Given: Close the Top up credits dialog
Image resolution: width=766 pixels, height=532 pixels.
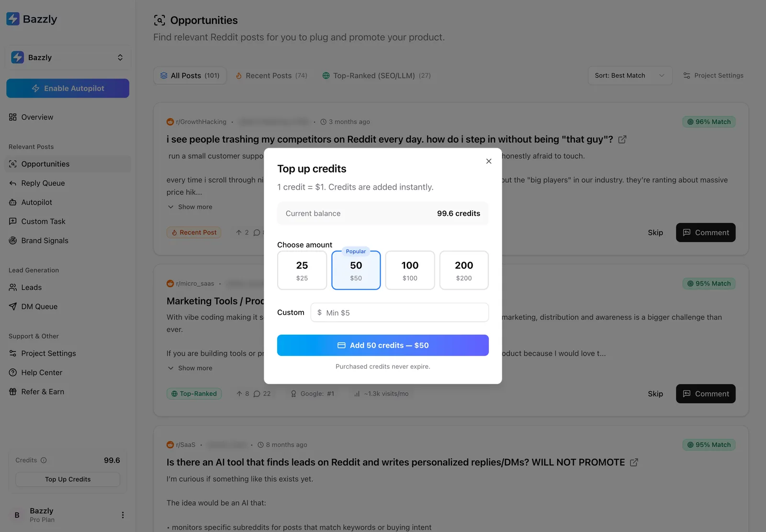Looking at the screenshot, I should coord(489,161).
